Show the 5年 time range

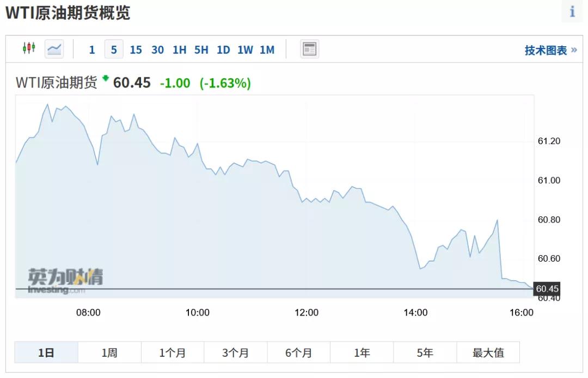(x=425, y=352)
